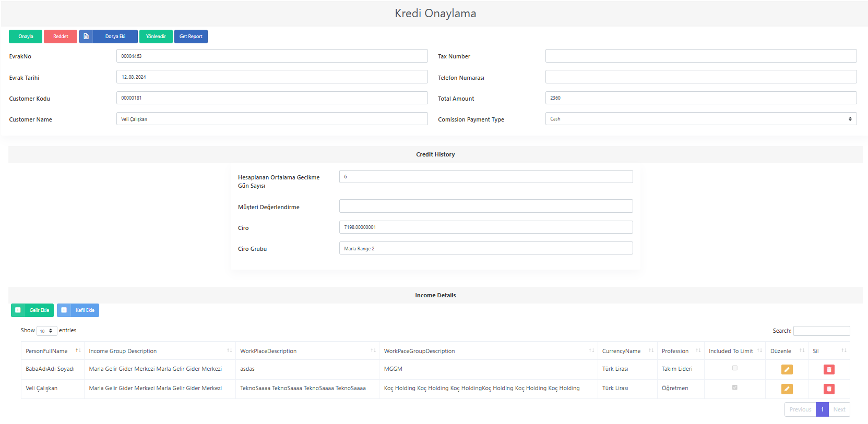Go to page 1 in the pagination
This screenshot has height=424, width=868.
(822, 409)
